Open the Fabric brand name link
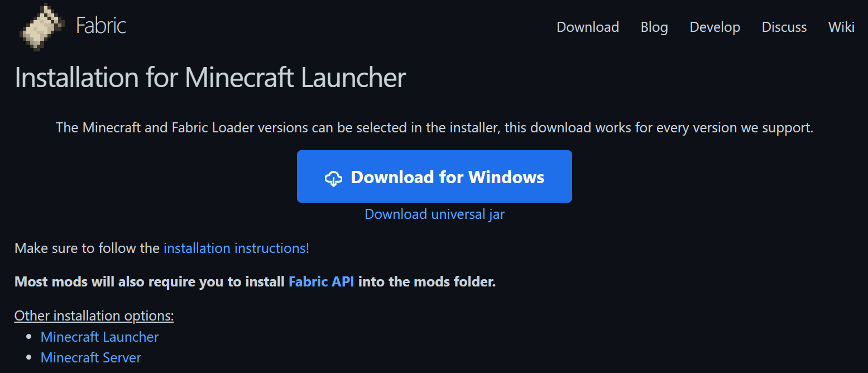The height and width of the screenshot is (373, 868). [x=101, y=26]
